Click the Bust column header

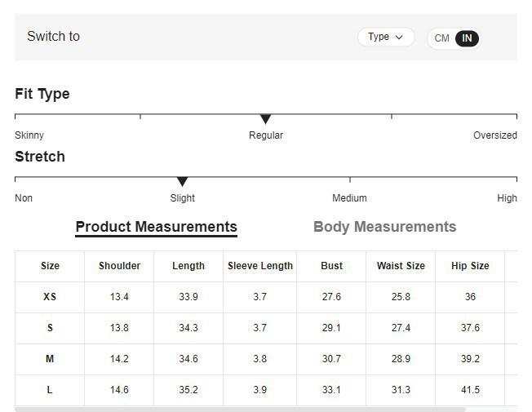coord(331,266)
